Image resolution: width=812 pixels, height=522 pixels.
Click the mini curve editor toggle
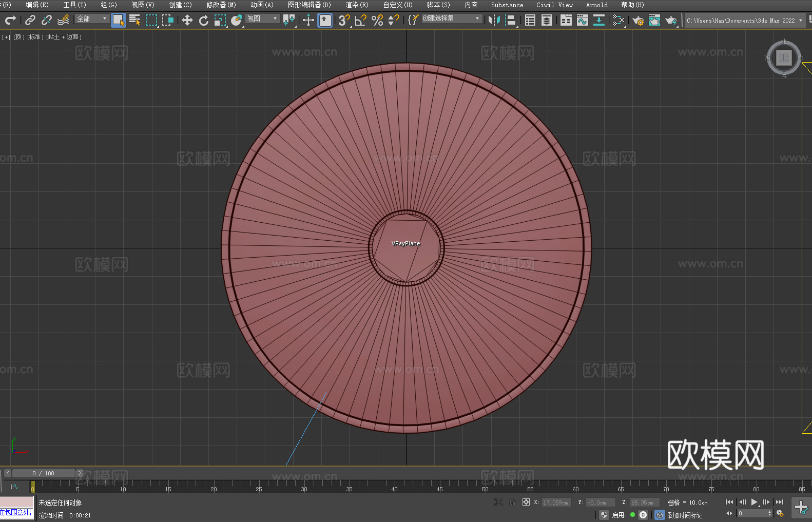(x=14, y=486)
